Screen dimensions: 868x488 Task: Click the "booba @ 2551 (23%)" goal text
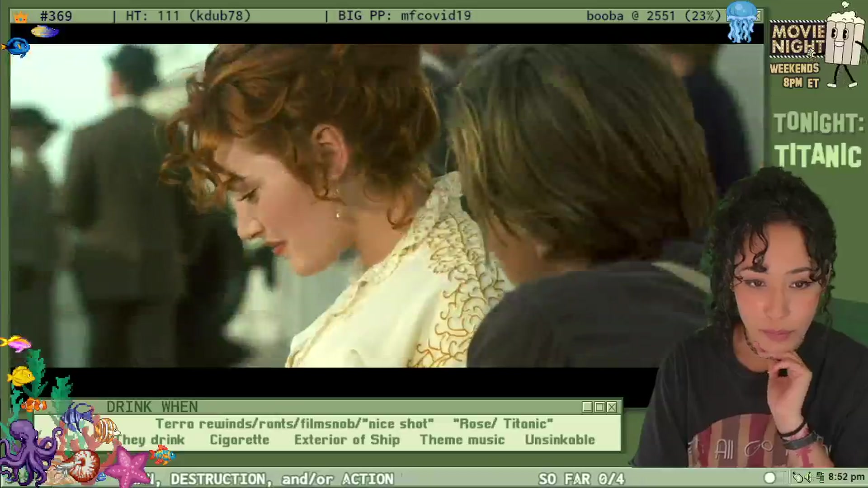pyautogui.click(x=654, y=16)
